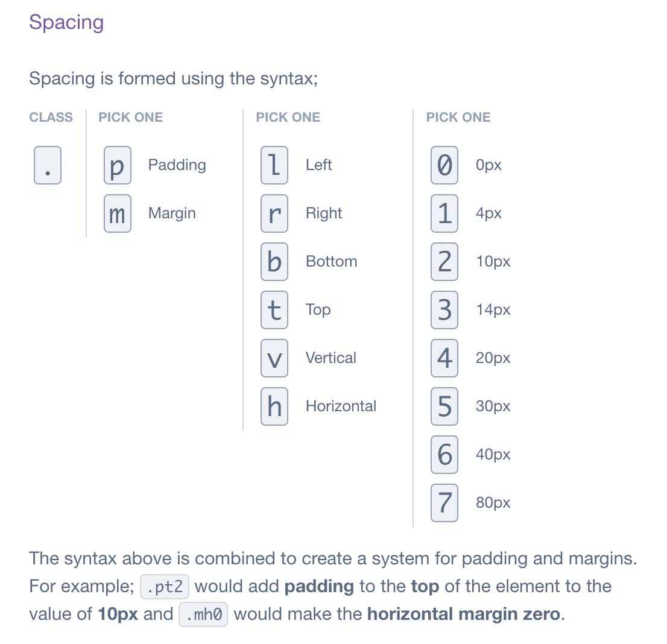Choose the 'l' Left key tile
The height and width of the screenshot is (644, 667).
(274, 165)
